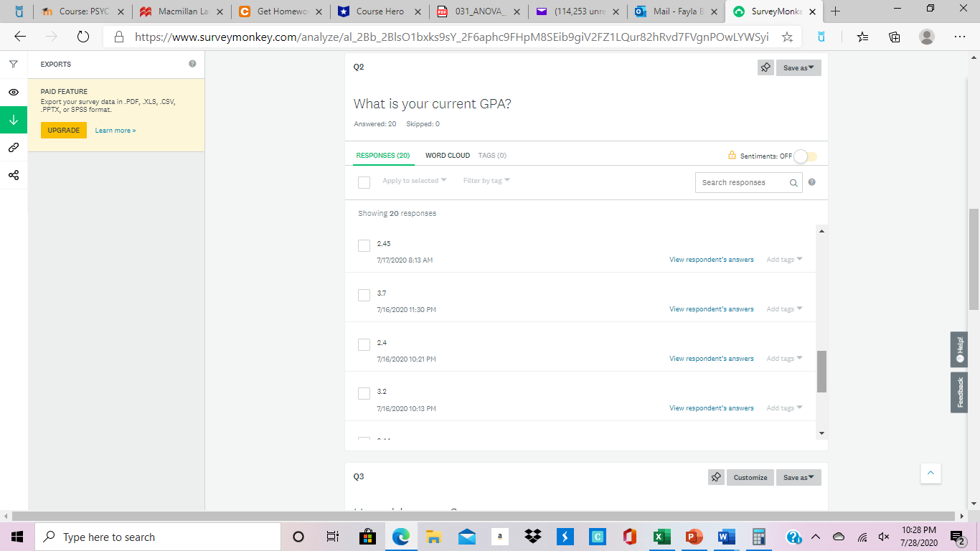Follow the Learn more link
Viewport: 980px width, 551px height.
(x=116, y=131)
